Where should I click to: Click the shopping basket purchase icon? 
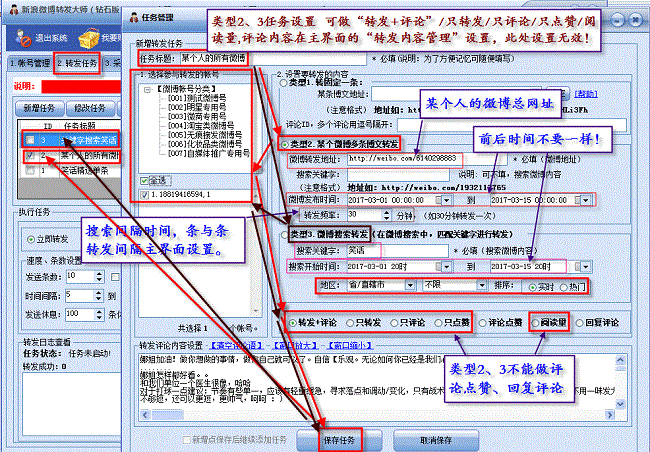click(x=88, y=38)
